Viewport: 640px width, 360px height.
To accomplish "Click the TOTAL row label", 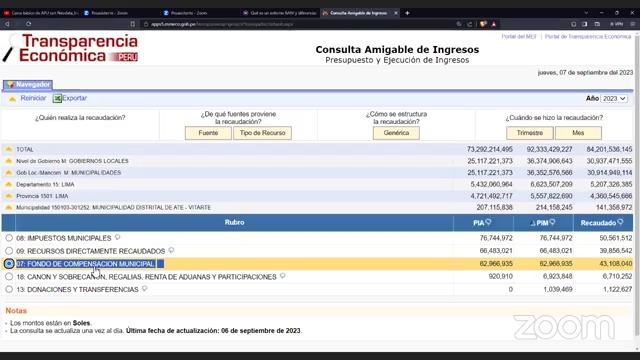I will click(25, 149).
